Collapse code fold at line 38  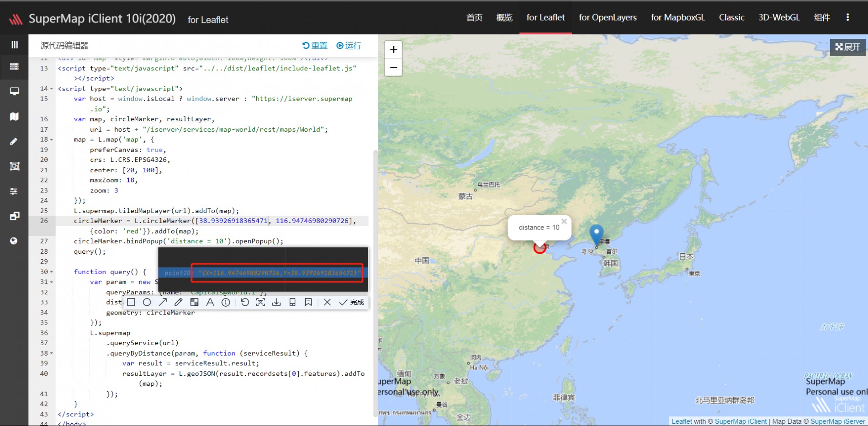(x=52, y=353)
